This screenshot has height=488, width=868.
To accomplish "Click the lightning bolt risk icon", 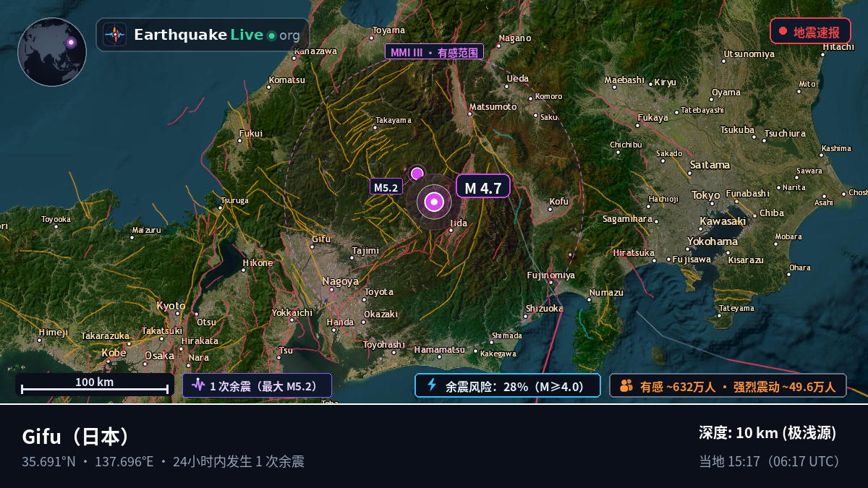I will point(432,385).
